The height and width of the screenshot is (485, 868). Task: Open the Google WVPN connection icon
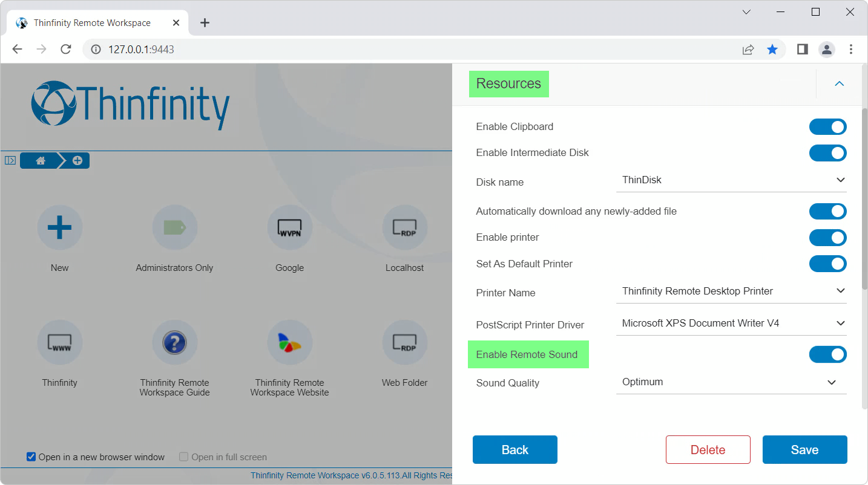(289, 227)
